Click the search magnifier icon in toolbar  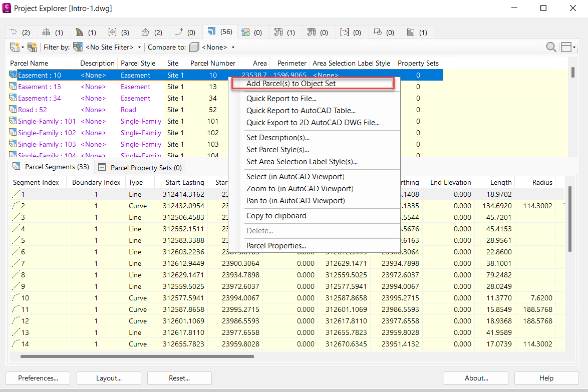coord(551,47)
